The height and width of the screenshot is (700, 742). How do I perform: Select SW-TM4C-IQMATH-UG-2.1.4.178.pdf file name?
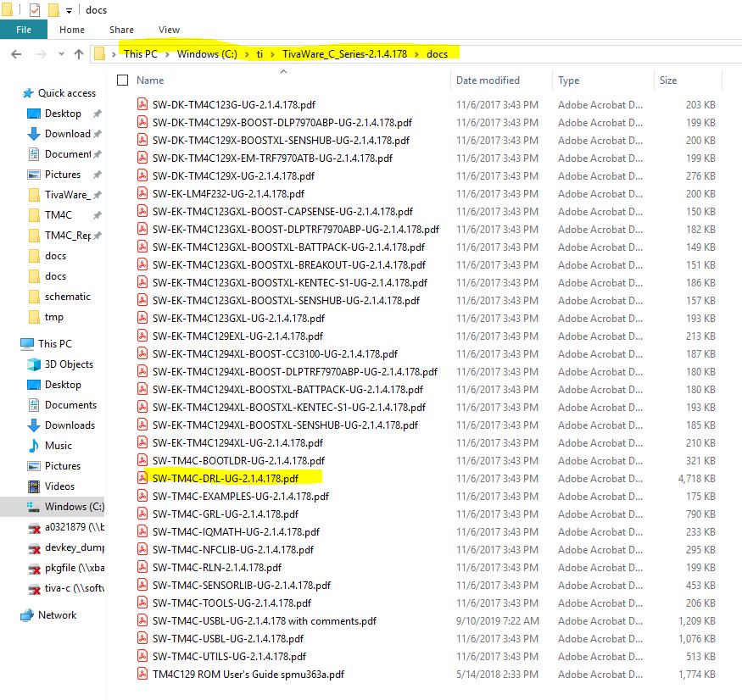point(236,532)
